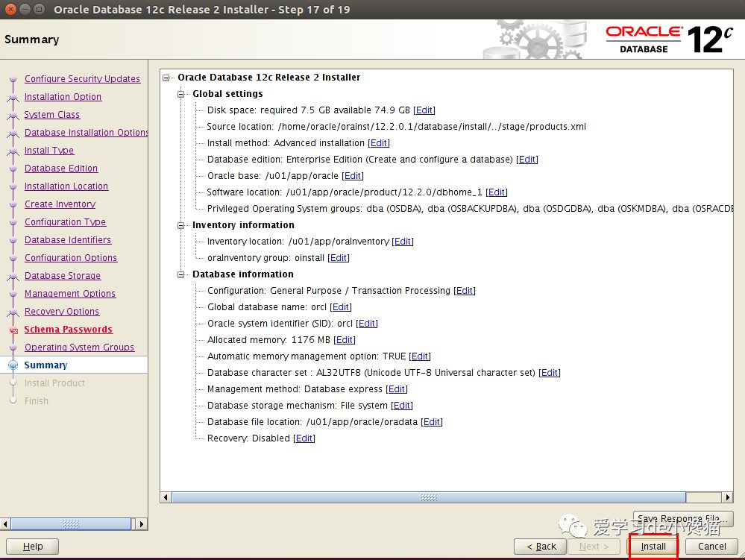The width and height of the screenshot is (745, 560).
Task: Collapse the Global settings tree node
Action: tap(180, 94)
